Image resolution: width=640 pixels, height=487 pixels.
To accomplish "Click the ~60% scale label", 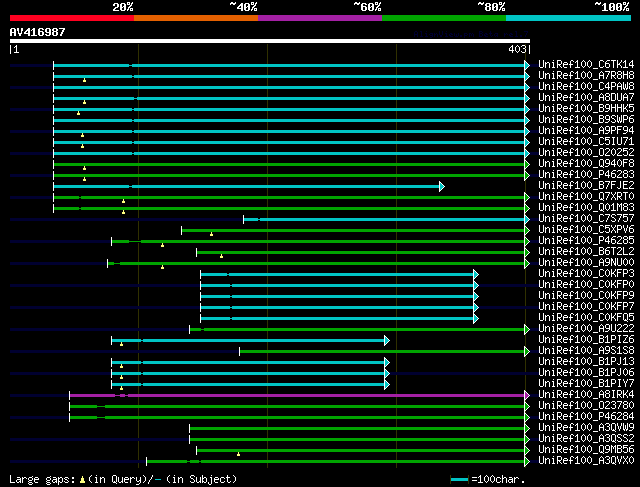I will coord(367,7).
